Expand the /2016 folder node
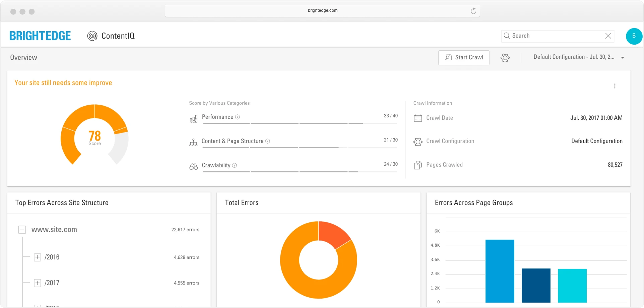The height and width of the screenshot is (308, 644). [x=38, y=257]
